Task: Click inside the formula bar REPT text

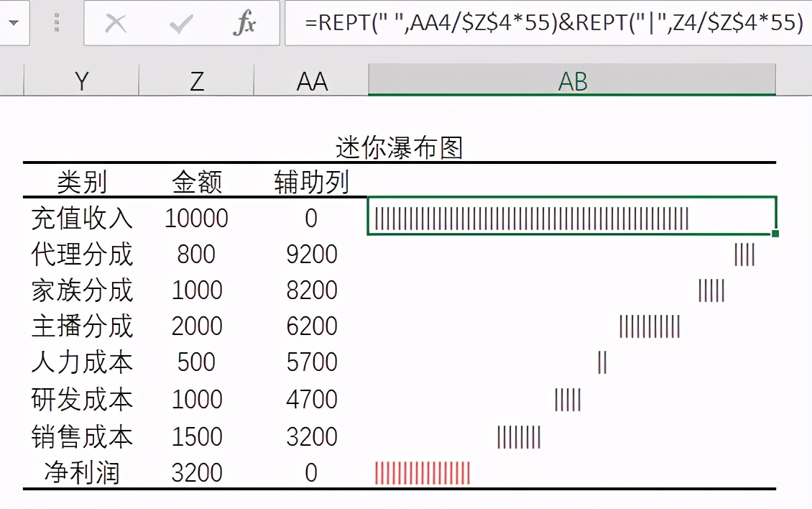Action: [x=553, y=23]
